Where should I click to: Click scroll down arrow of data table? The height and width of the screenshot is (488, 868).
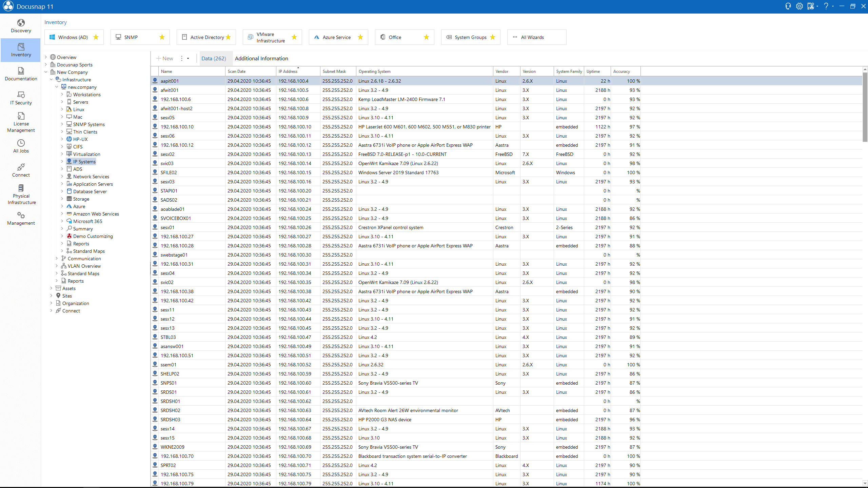click(865, 484)
